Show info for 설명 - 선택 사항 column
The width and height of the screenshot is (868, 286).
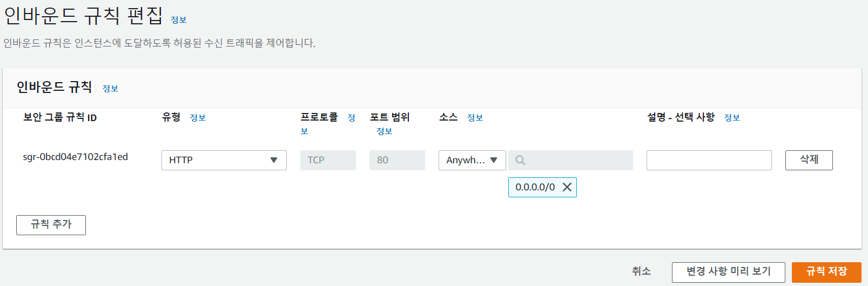coord(732,118)
